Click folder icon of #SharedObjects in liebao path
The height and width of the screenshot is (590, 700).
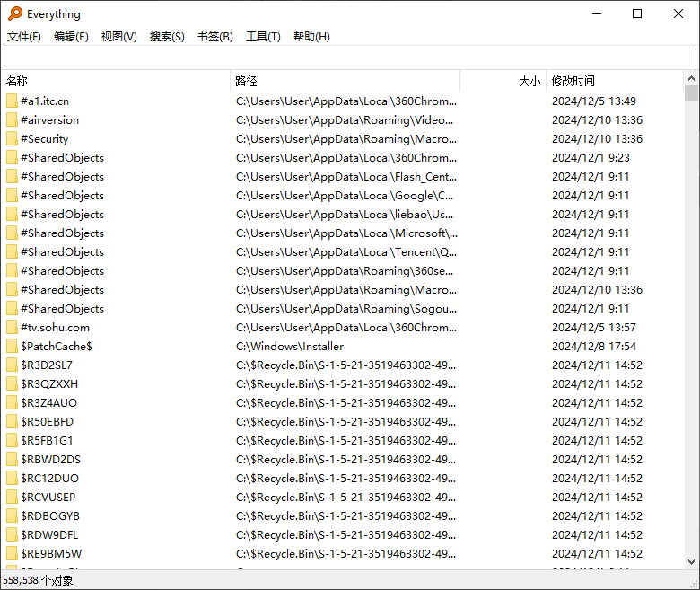tap(12, 215)
